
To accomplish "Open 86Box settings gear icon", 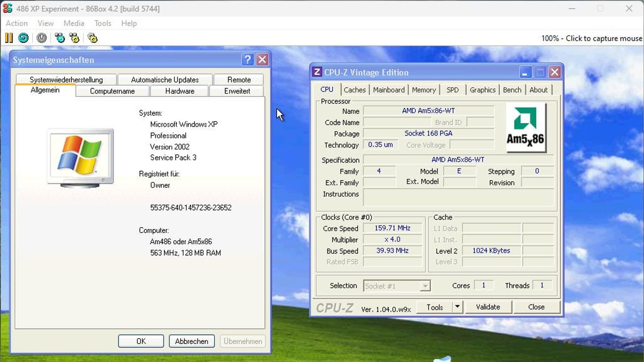I will (x=93, y=38).
